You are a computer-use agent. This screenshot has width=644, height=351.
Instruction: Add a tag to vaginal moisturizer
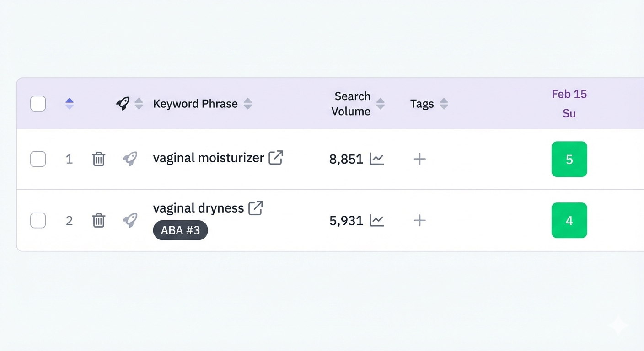coord(419,159)
